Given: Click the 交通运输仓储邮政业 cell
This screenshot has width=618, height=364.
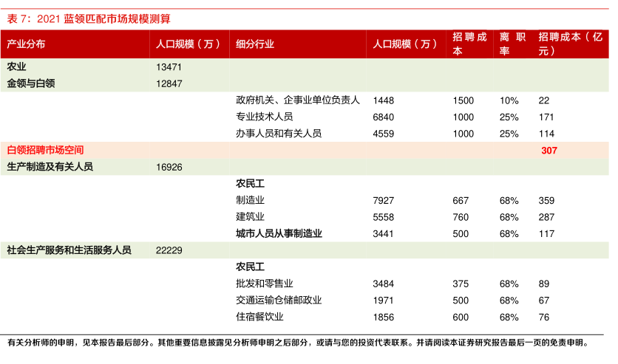Looking at the screenshot, I should 279,301.
